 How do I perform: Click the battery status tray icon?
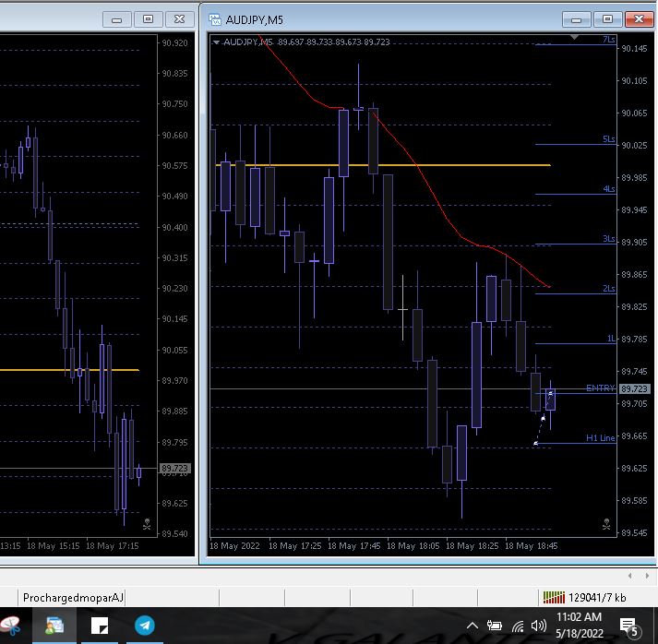pos(496,626)
